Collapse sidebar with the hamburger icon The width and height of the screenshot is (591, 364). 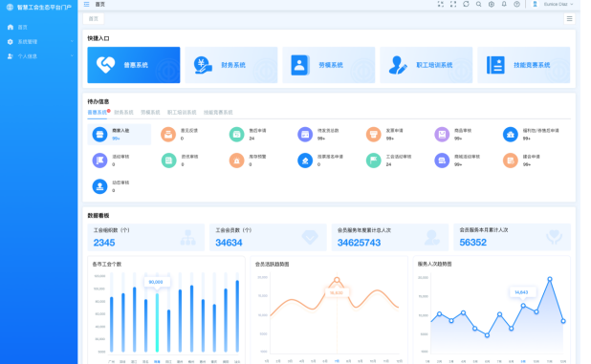click(86, 4)
